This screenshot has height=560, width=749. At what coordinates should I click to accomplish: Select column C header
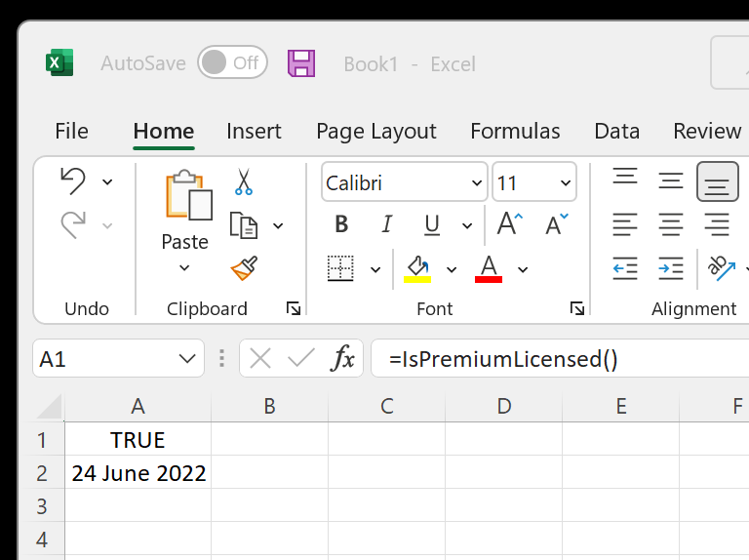386,406
